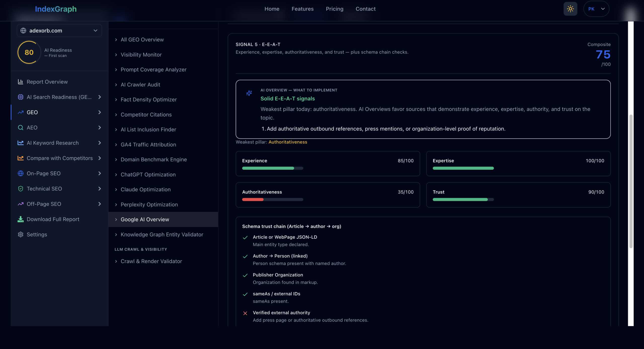Expand the On-Page SEO chevron
This screenshot has width=644, height=349.
100,173
